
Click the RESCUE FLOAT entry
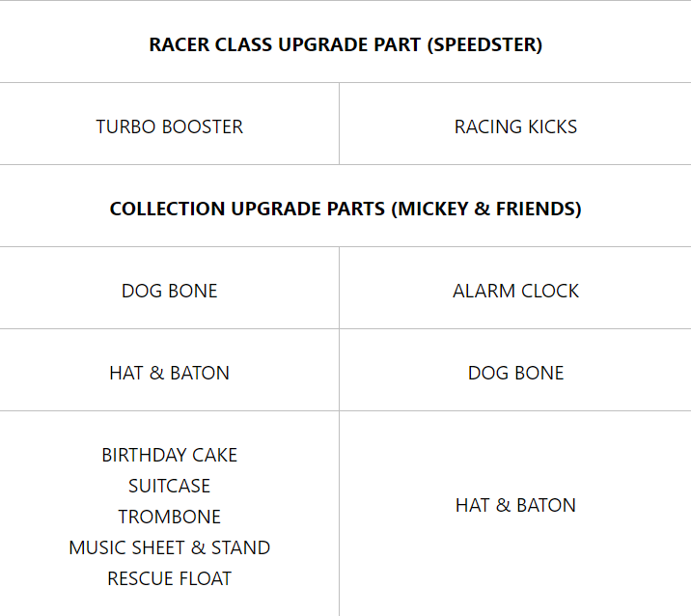[170, 578]
